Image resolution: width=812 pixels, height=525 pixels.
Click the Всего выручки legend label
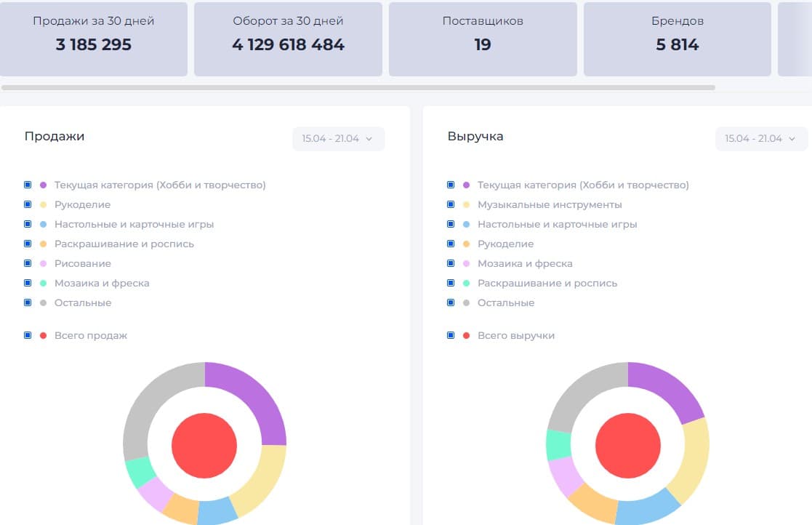click(x=516, y=335)
